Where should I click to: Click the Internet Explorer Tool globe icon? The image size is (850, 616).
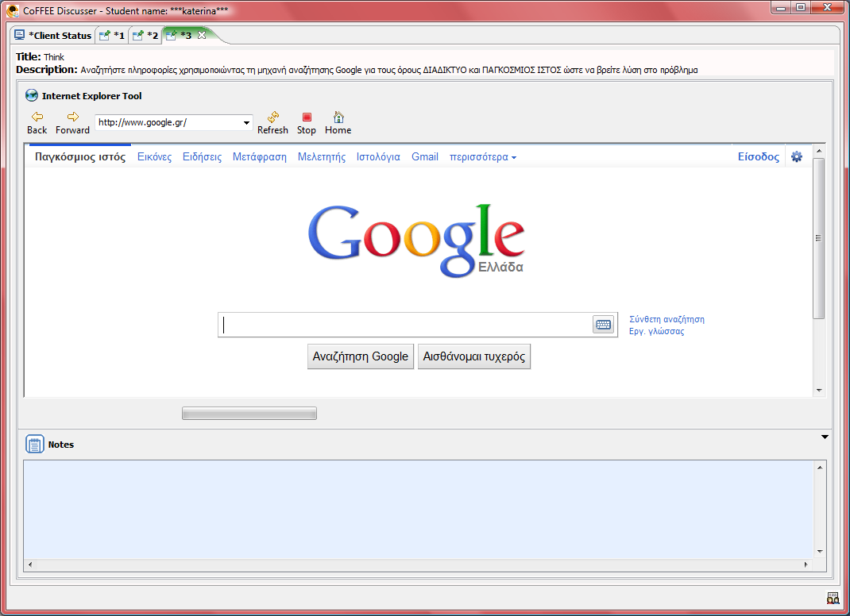click(x=32, y=95)
